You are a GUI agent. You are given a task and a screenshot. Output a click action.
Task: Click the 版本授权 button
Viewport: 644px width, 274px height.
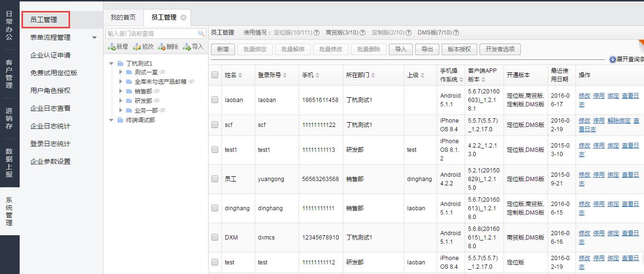[x=459, y=49]
